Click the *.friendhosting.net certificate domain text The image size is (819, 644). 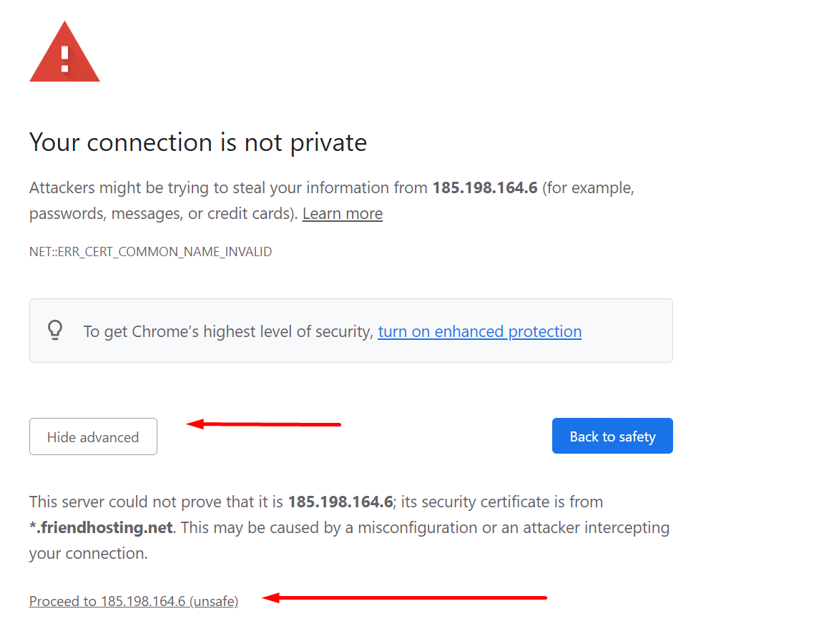(101, 527)
